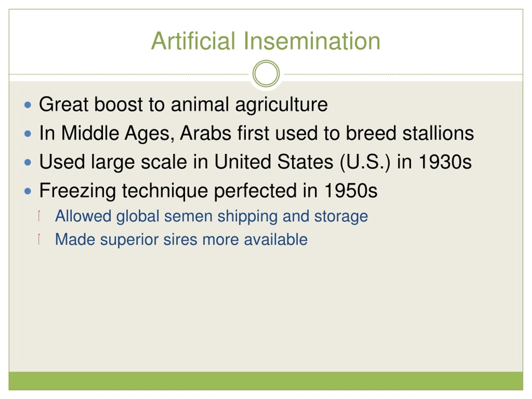The height and width of the screenshot is (399, 532).
Task: Click the dashed divider line right of circle
Action: (403, 74)
